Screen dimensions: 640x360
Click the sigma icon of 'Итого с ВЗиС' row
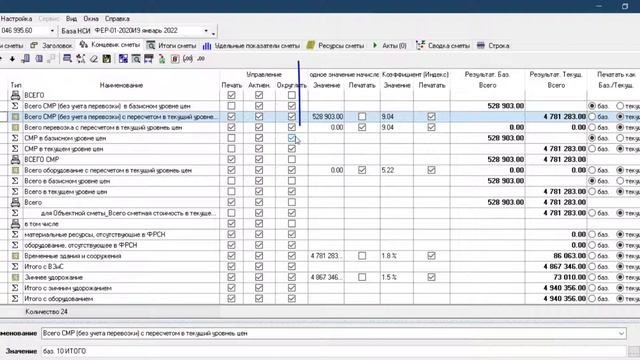coord(15,267)
